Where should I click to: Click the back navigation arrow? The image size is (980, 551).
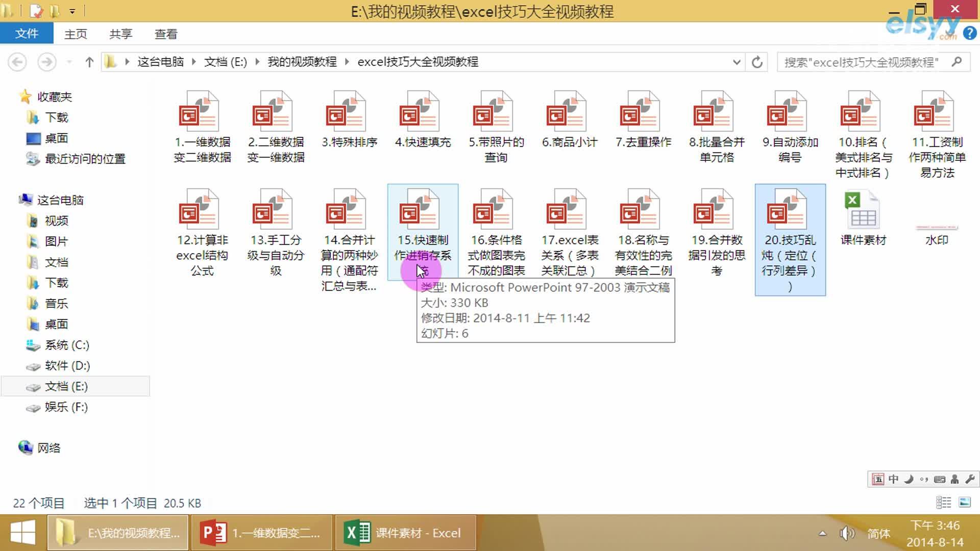click(x=17, y=62)
